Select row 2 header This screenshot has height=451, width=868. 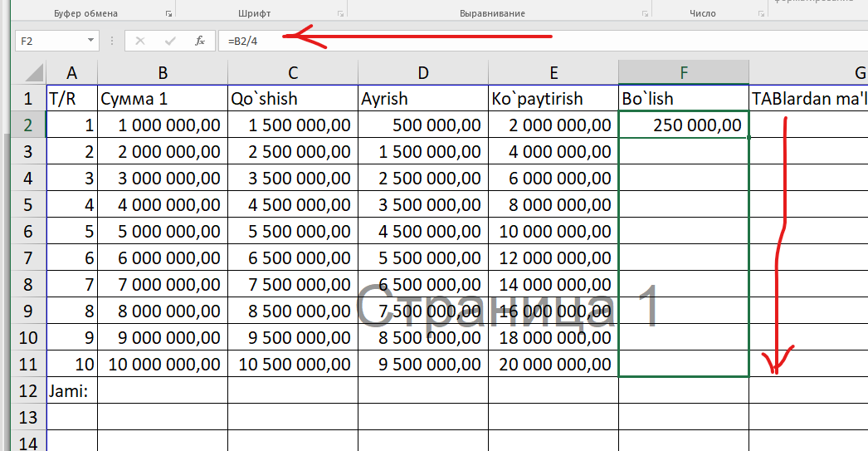pyautogui.click(x=28, y=125)
